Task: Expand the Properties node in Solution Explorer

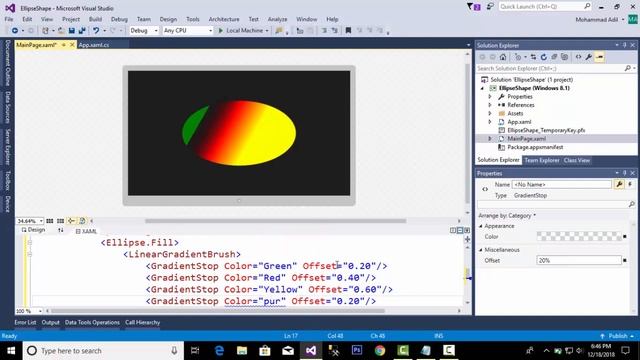Action: (490, 97)
